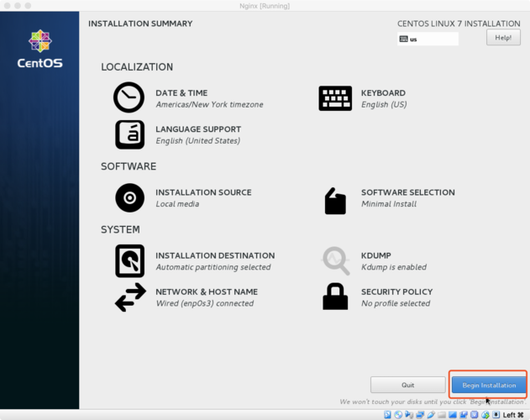The width and height of the screenshot is (530, 420).
Task: Open INSTALLATION SOURCE settings label
Action: 203,192
